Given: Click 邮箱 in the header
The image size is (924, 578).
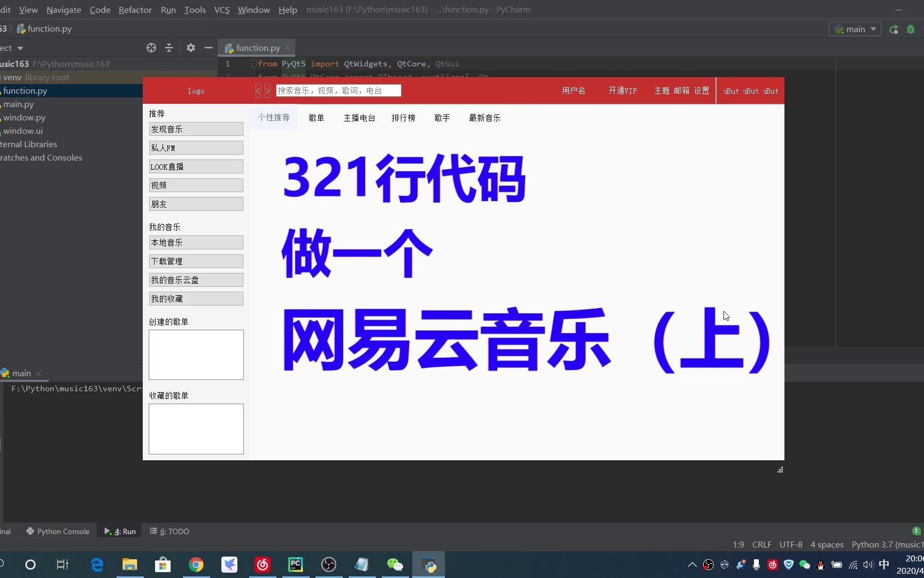Looking at the screenshot, I should point(682,91).
